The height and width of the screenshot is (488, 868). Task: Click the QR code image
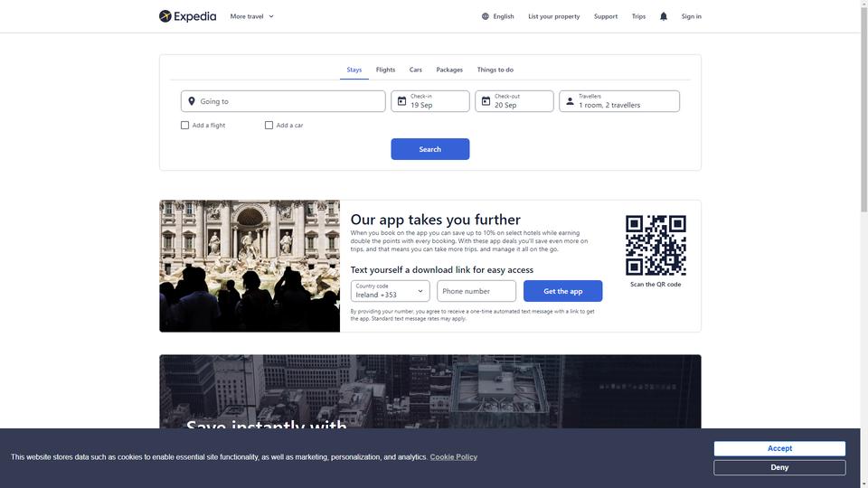656,245
